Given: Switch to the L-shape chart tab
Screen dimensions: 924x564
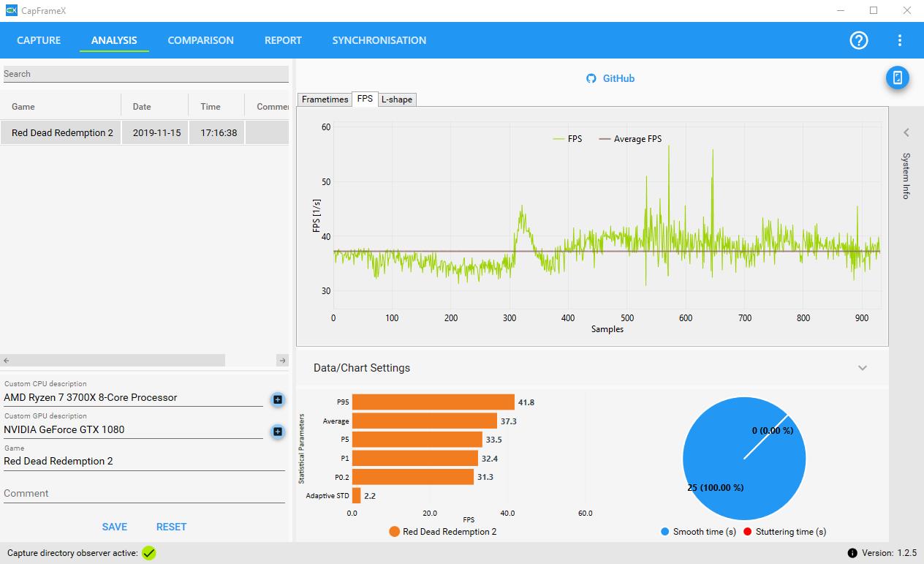Looking at the screenshot, I should pos(397,99).
